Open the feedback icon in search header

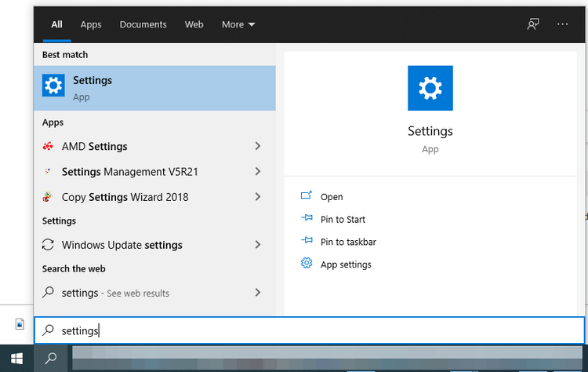pyautogui.click(x=533, y=24)
